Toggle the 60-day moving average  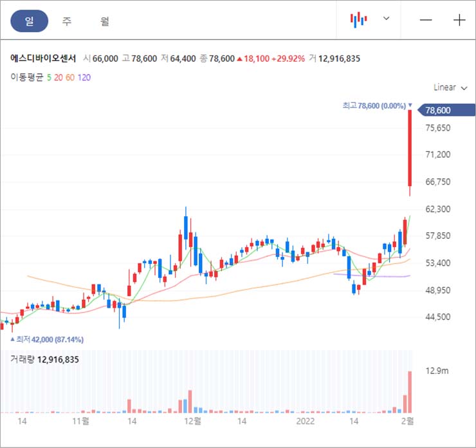pos(70,77)
